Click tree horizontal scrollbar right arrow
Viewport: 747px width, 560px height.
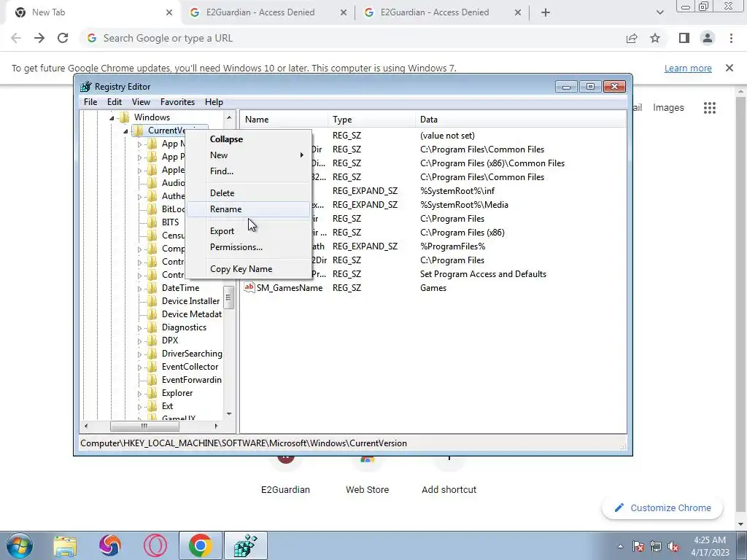click(216, 426)
